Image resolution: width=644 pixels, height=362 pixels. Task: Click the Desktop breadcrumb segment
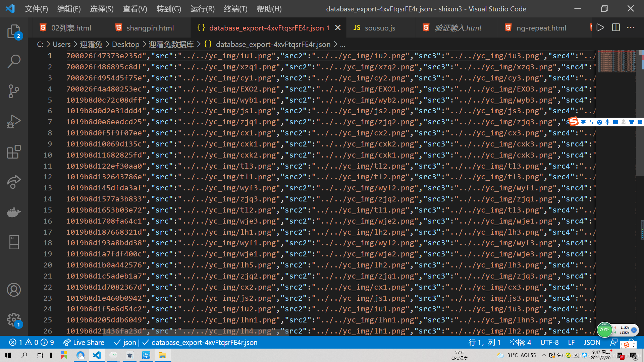click(x=125, y=44)
